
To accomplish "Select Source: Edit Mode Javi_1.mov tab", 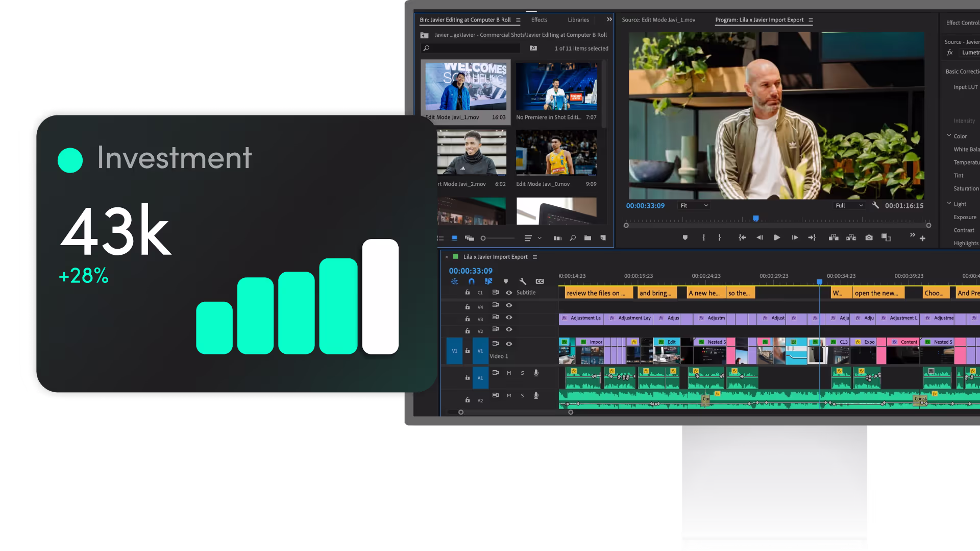I will [x=658, y=20].
